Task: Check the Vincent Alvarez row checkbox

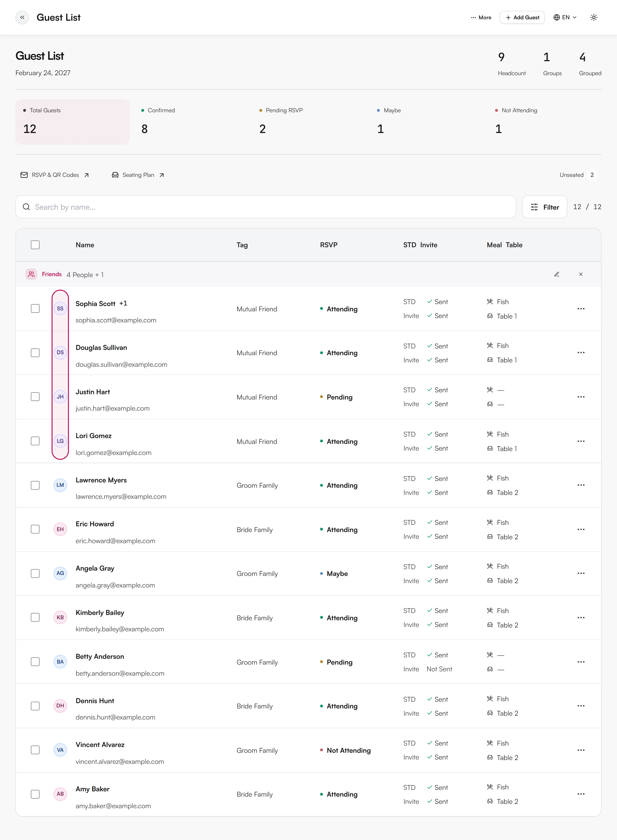Action: coord(35,750)
